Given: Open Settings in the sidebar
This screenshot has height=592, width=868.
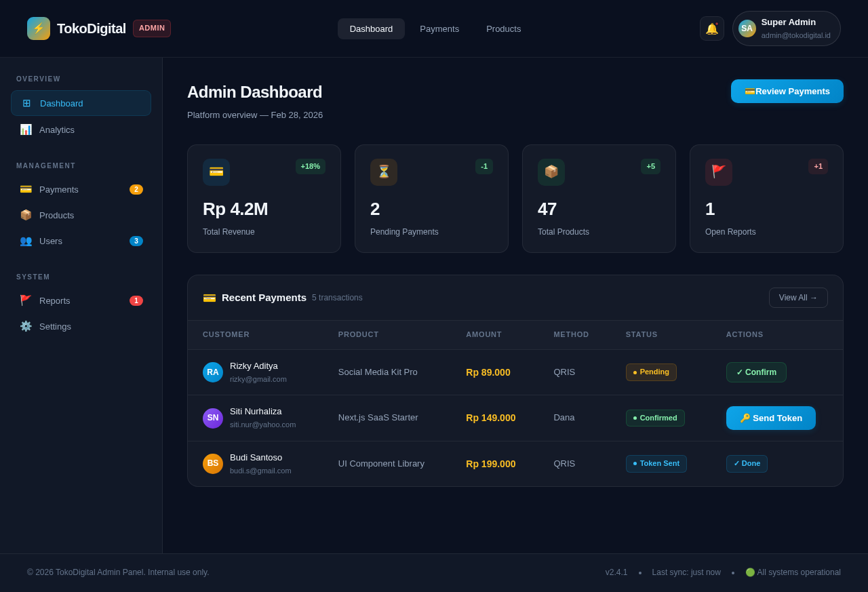Looking at the screenshot, I should pyautogui.click(x=55, y=326).
